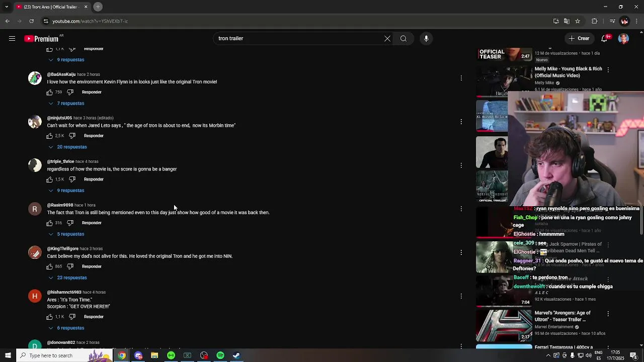Screen dimensions: 644x362
Task: Reply to ninjutsU05 with Responder
Action: (94, 136)
